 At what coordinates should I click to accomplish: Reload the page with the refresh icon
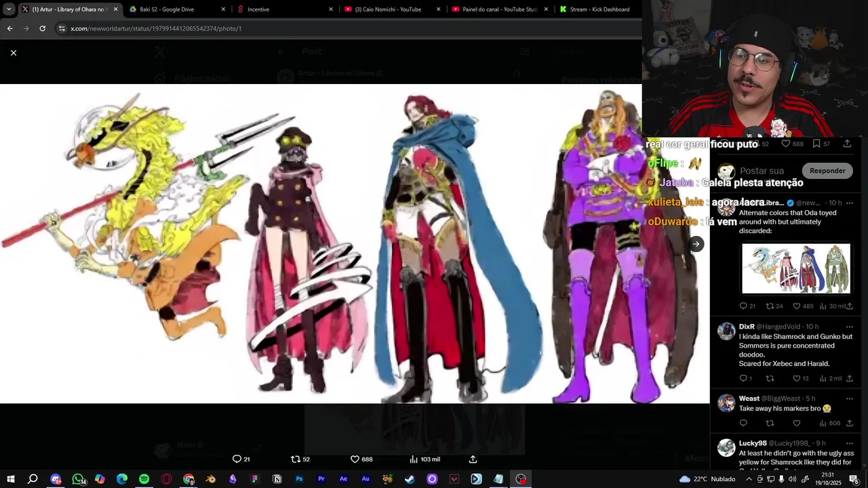42,28
